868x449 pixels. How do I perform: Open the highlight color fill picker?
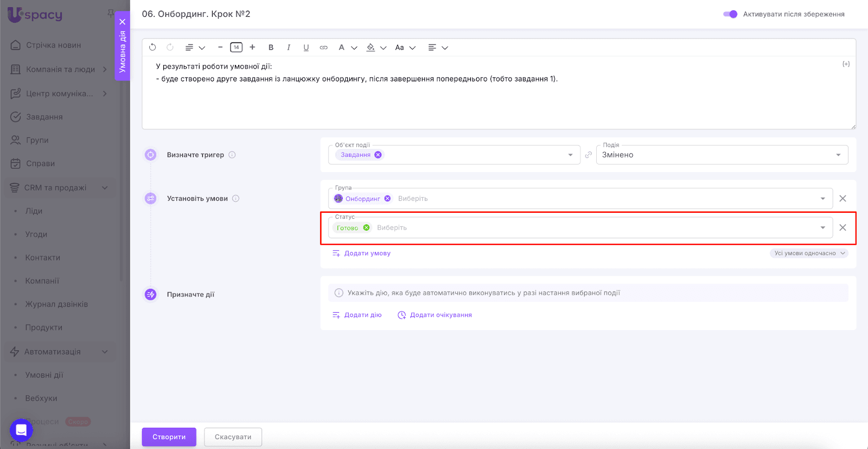(x=371, y=47)
